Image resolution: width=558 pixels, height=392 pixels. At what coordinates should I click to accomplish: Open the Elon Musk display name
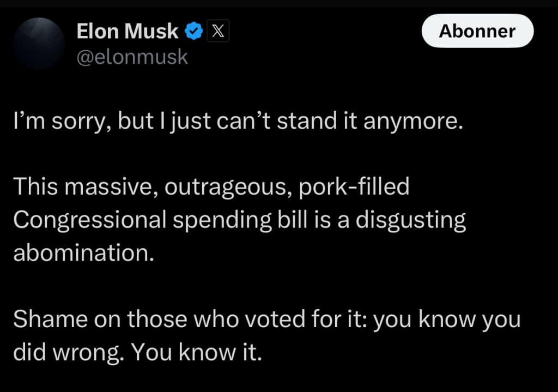pos(127,31)
